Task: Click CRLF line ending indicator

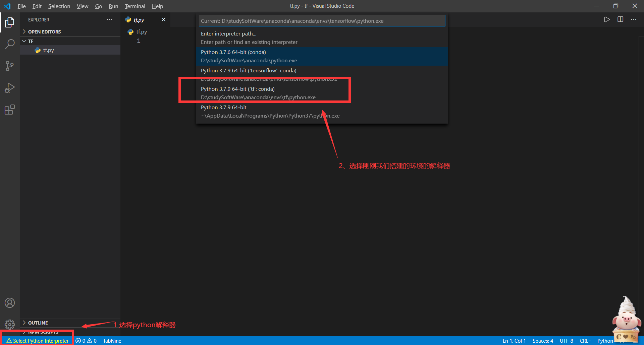Action: [x=585, y=341]
